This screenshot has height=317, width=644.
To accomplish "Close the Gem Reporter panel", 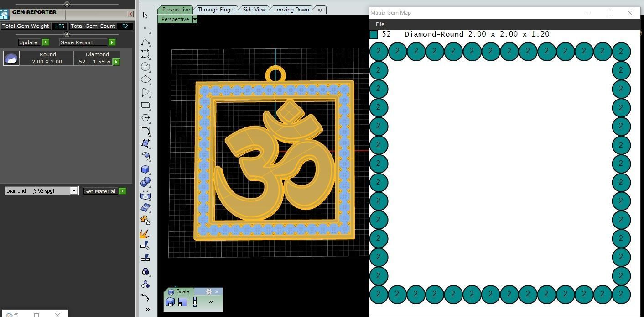I will coord(130,14).
